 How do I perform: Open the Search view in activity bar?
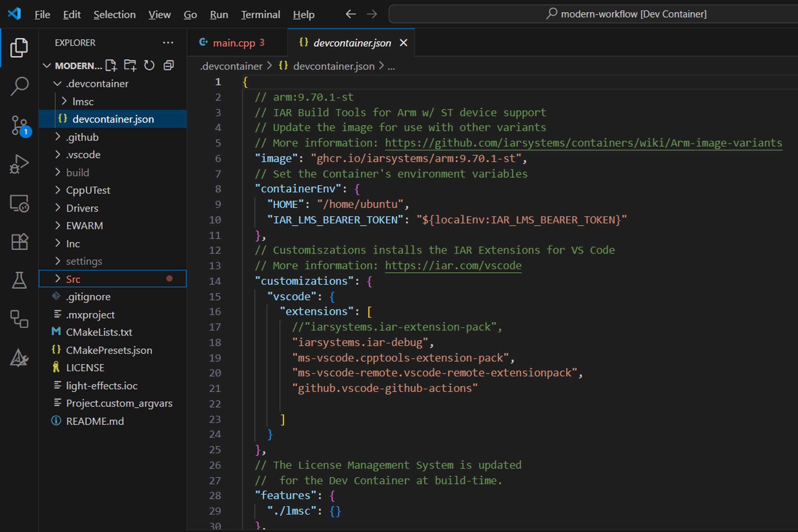tap(19, 86)
